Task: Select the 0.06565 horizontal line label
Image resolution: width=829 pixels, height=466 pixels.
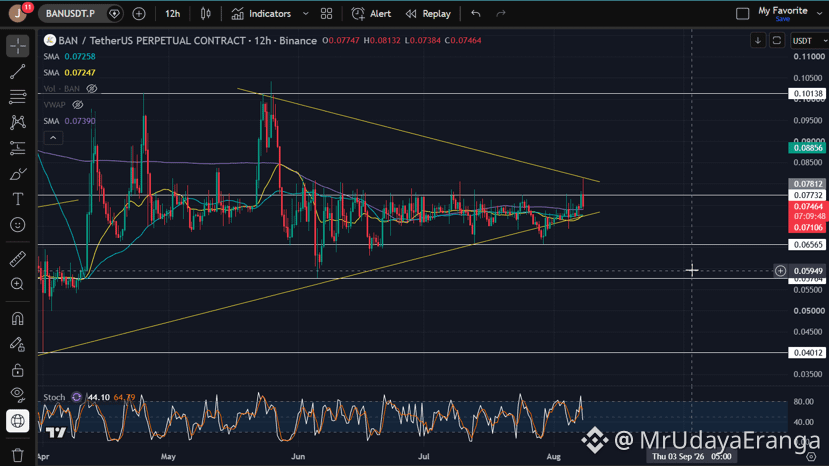Action: point(808,245)
